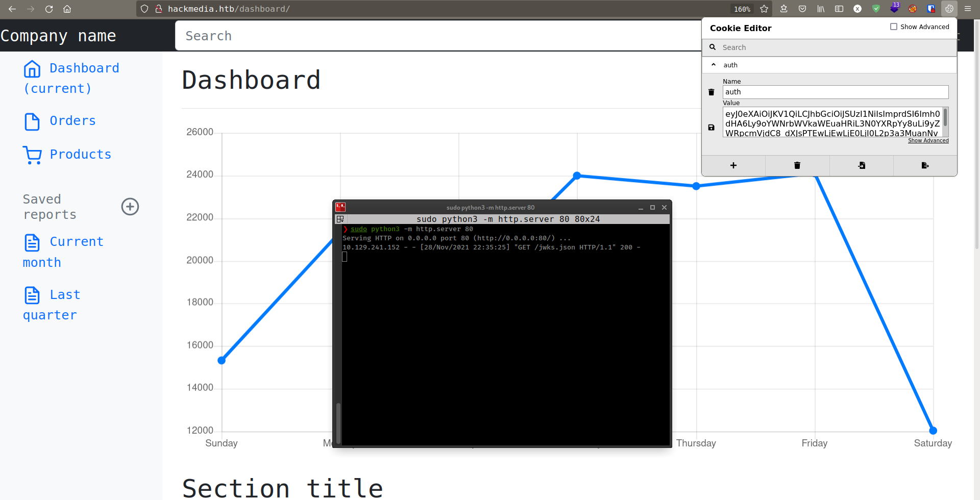Screen dimensions: 980x500
Task: Enable the Show Advanced checkbox
Action: [893, 27]
